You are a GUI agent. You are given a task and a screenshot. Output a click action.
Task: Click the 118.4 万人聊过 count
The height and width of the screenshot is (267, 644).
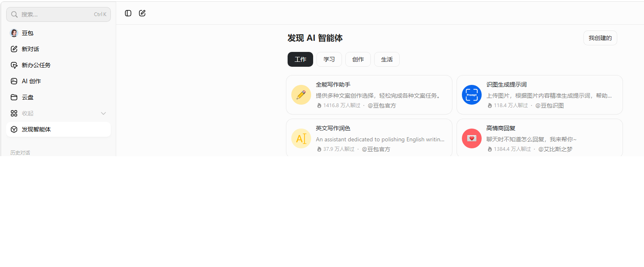click(x=511, y=105)
